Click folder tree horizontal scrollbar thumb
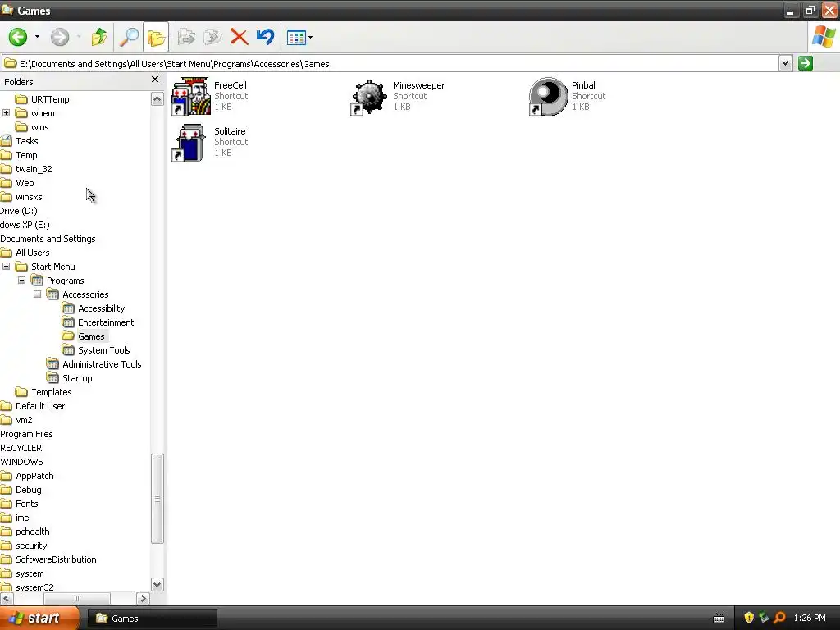 click(x=76, y=598)
